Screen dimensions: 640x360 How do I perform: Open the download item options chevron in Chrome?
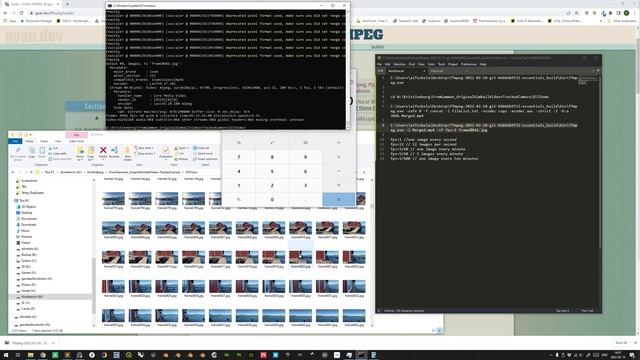(53, 343)
